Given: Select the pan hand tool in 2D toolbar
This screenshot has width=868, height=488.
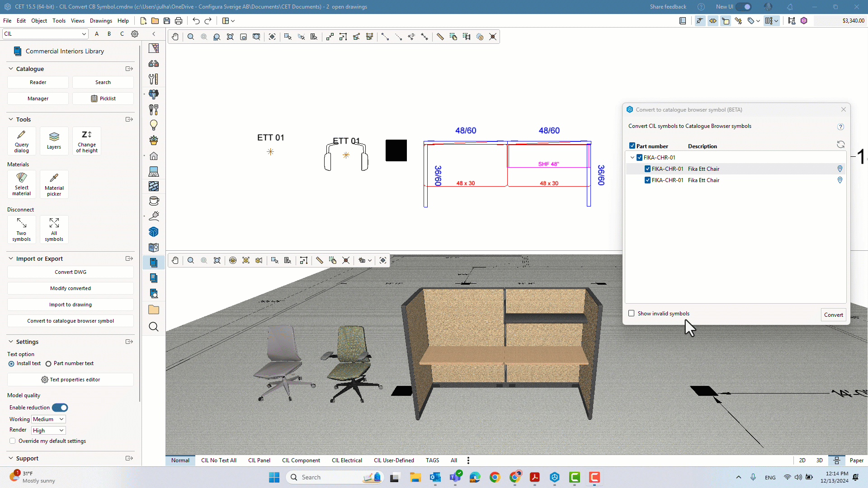Looking at the screenshot, I should [175, 37].
